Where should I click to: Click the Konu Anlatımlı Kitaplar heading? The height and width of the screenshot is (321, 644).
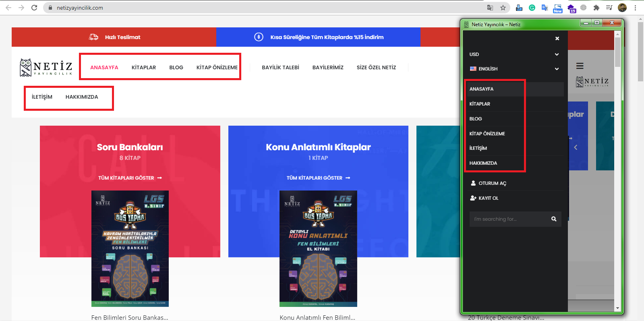coord(318,147)
